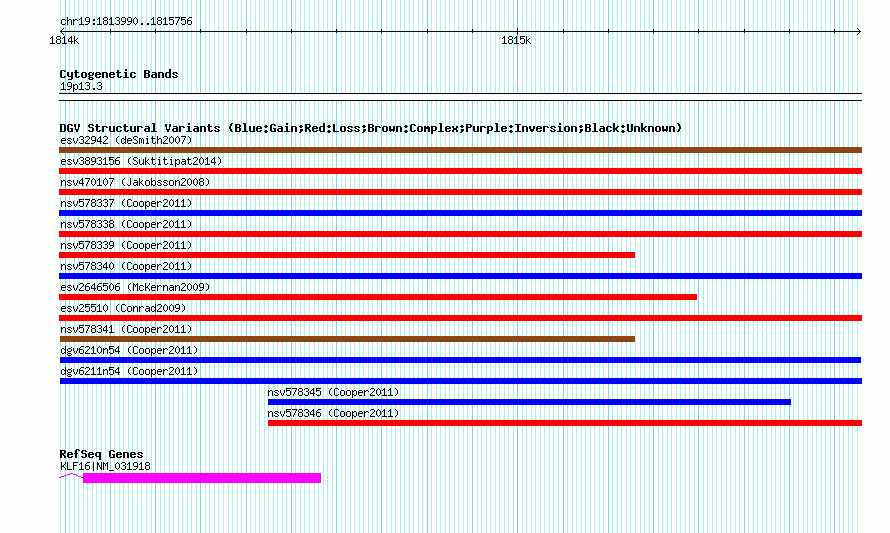Open nsv578346 (Cooper2011) variant label
Screen dimensions: 890x533
tap(333, 413)
